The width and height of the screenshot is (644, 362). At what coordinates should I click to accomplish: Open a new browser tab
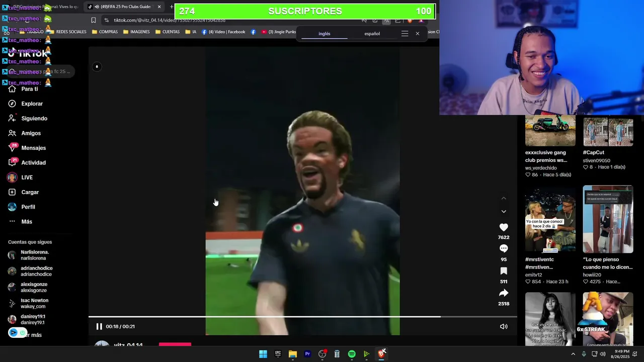tap(171, 7)
